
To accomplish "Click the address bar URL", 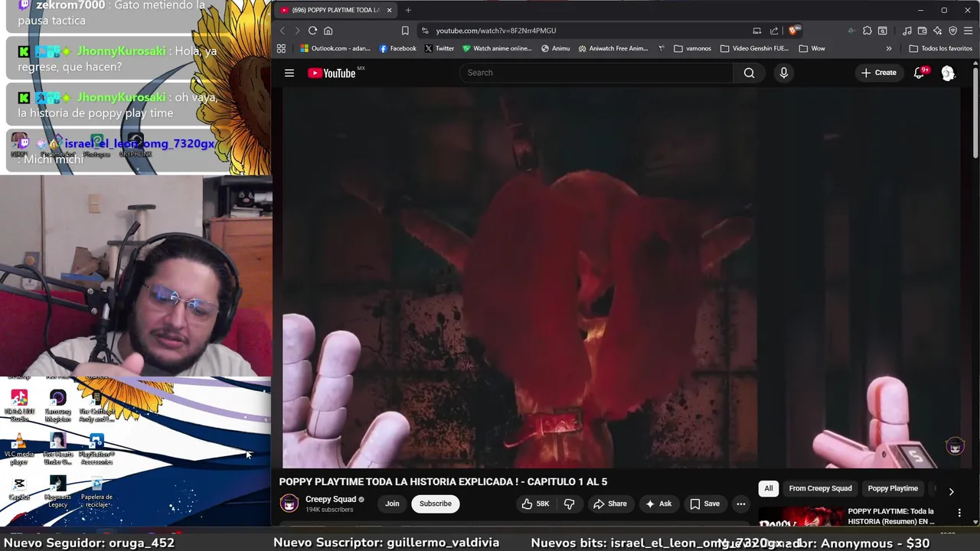I will (496, 31).
